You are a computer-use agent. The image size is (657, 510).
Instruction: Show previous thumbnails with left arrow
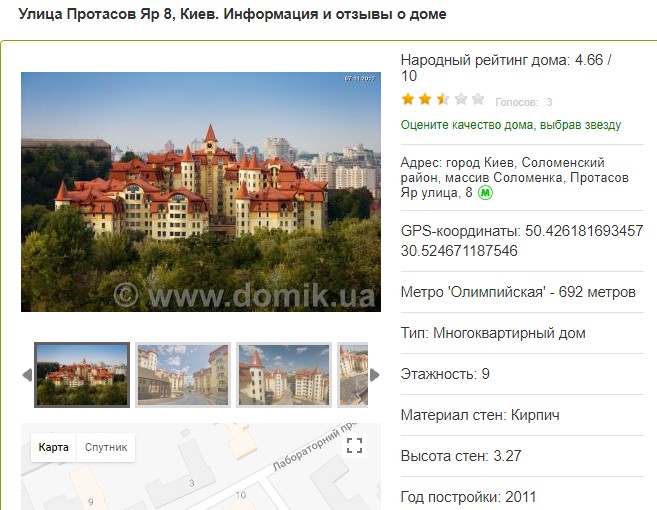pos(27,375)
